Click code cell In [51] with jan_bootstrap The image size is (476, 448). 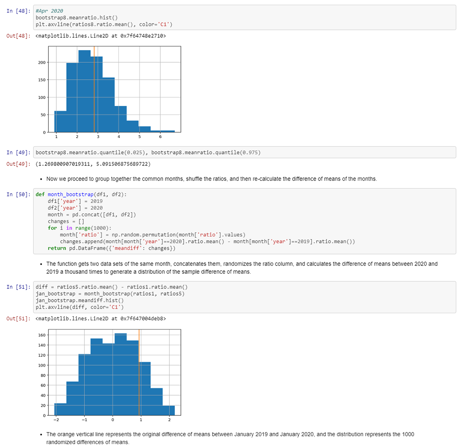[244, 297]
